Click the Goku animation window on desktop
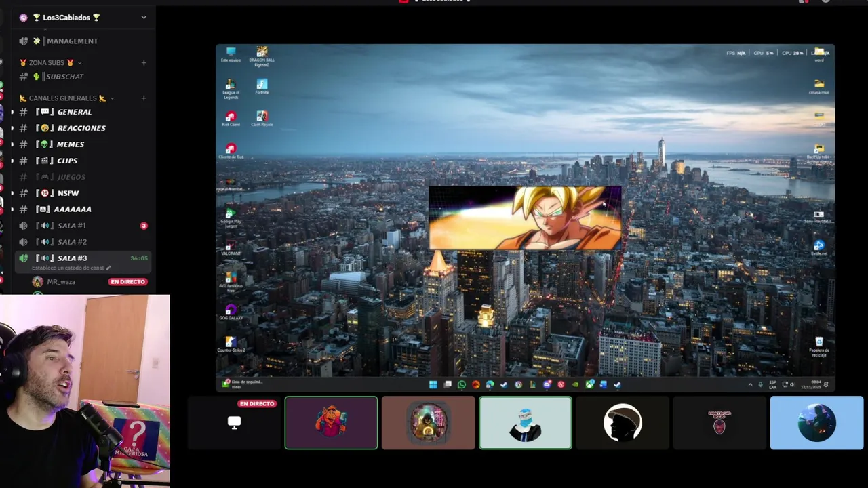This screenshot has height=488, width=868. 525,218
